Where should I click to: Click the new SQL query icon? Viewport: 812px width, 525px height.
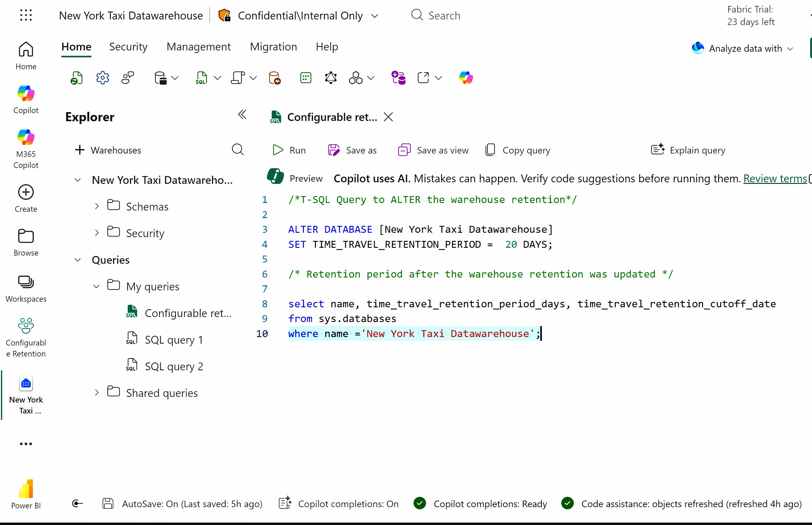tap(202, 78)
